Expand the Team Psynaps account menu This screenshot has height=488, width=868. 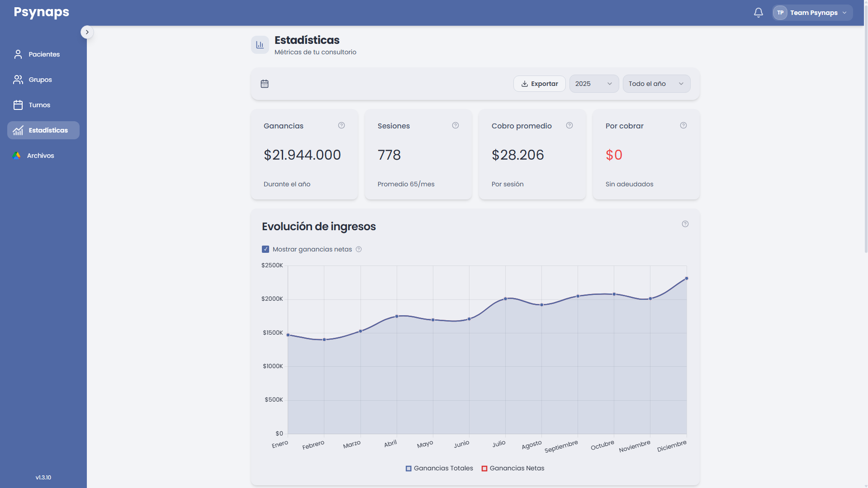[812, 13]
